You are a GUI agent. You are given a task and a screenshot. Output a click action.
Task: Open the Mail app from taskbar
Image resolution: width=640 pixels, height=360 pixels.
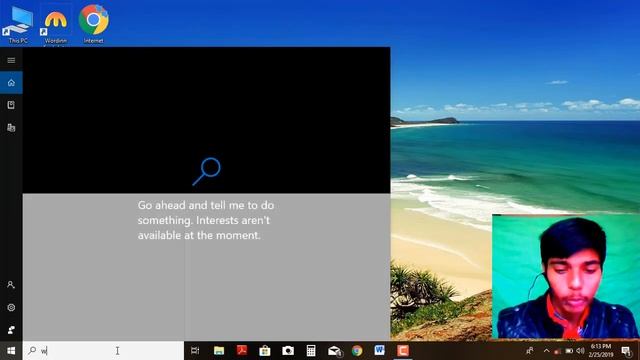334,351
